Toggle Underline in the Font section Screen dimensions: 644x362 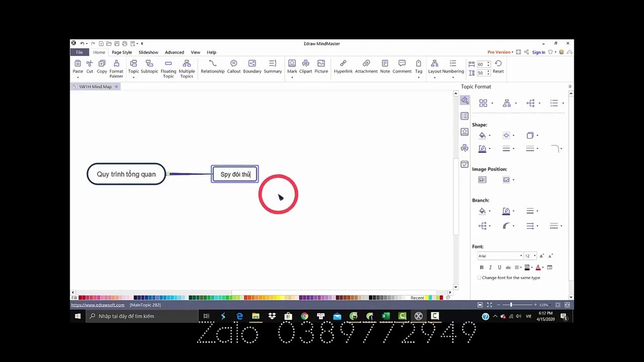(x=499, y=267)
